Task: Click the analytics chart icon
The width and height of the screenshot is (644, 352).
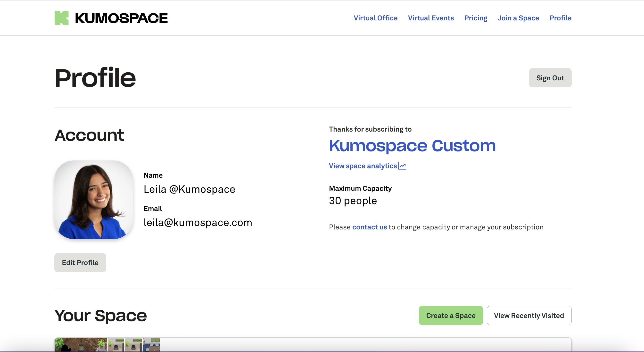Action: pos(402,166)
